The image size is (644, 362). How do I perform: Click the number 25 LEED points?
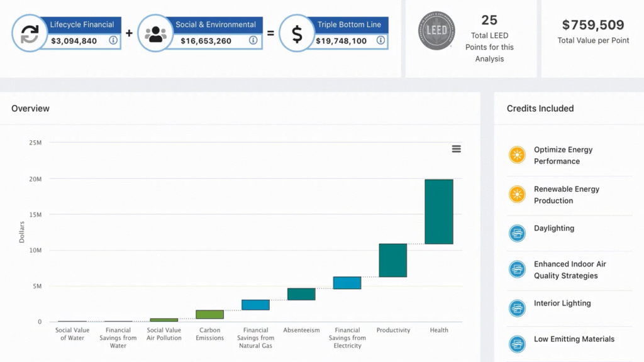(489, 19)
